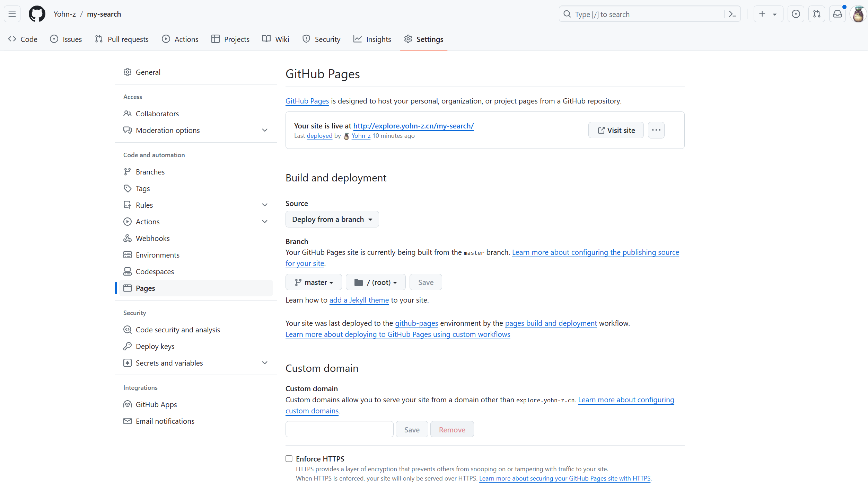Switch to the Insights tab
The image size is (868, 484).
372,39
